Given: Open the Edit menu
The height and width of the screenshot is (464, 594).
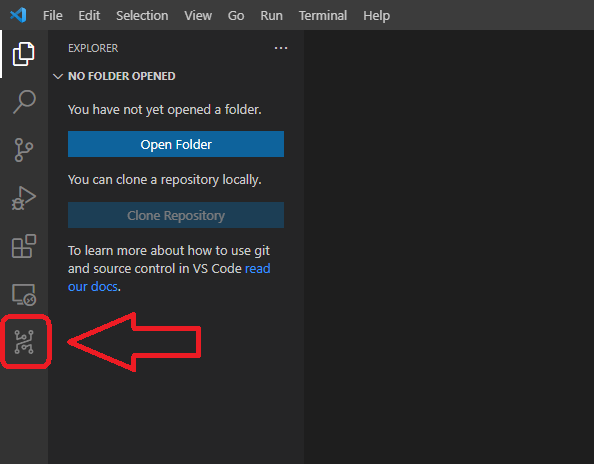Looking at the screenshot, I should coord(89,16).
